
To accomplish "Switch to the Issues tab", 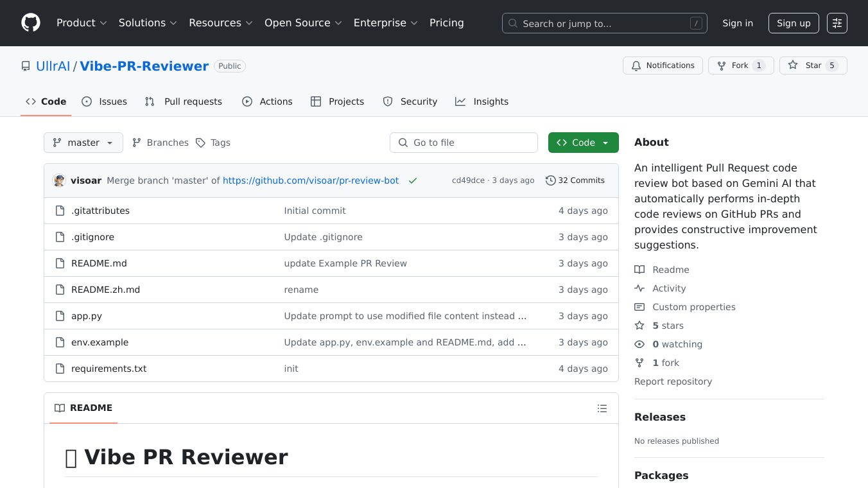I will click(x=105, y=101).
